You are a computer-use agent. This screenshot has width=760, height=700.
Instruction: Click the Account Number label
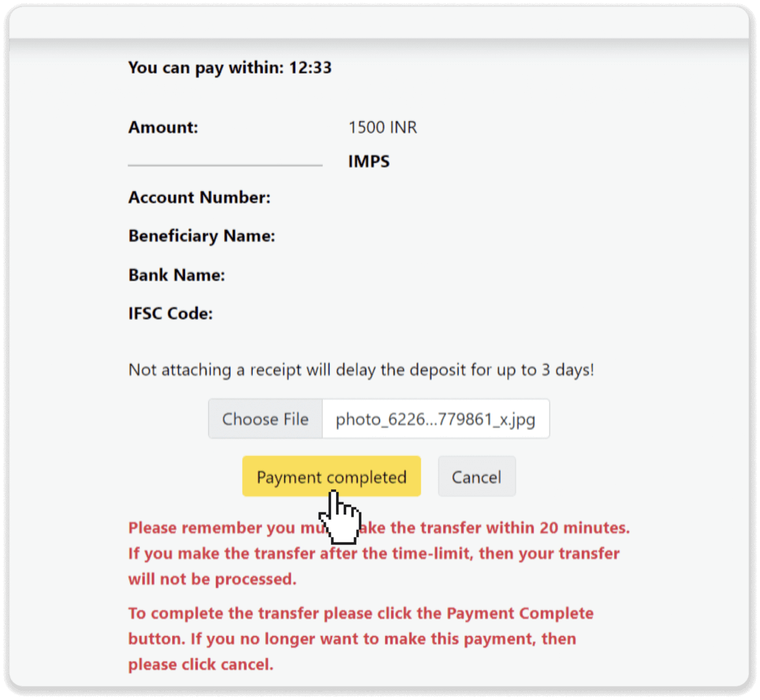point(200,197)
